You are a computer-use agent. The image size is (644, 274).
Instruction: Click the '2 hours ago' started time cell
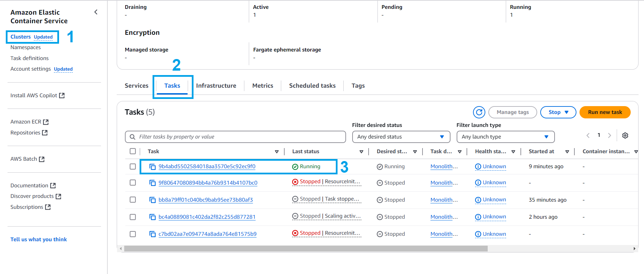543,217
